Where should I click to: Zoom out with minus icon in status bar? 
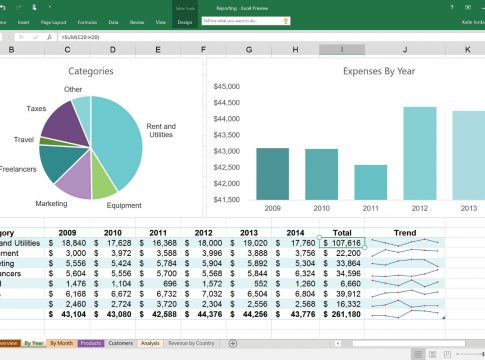[458, 354]
